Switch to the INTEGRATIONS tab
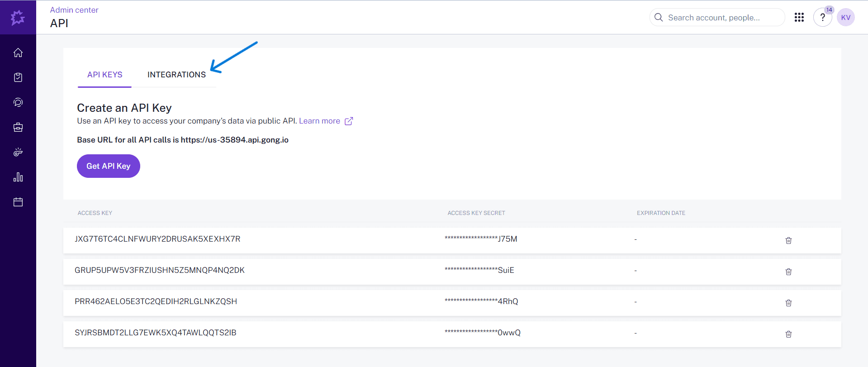 click(176, 75)
